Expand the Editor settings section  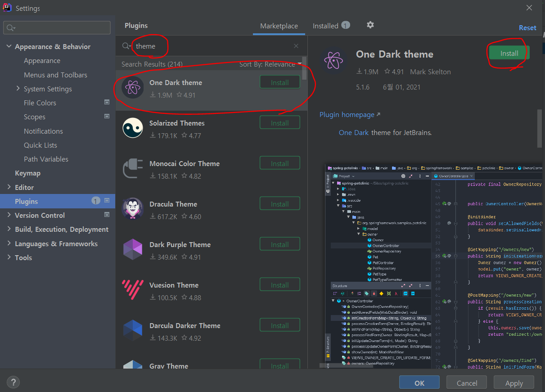[x=9, y=187]
